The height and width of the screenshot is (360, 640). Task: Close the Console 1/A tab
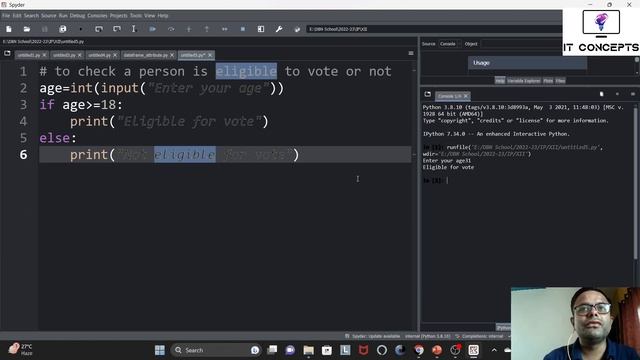(466, 96)
